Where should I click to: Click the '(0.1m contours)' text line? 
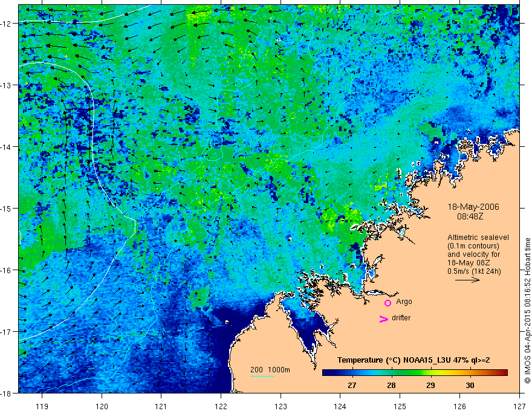coord(473,246)
